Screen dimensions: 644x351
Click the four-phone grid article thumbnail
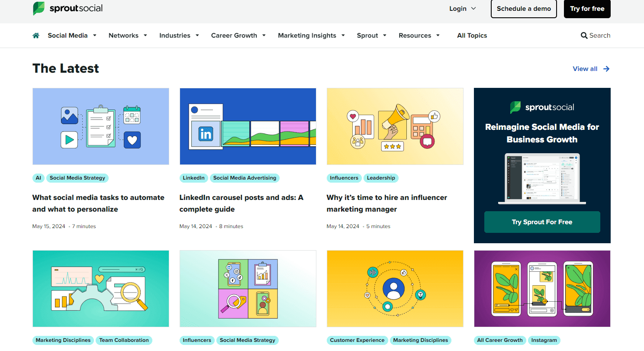tap(248, 289)
